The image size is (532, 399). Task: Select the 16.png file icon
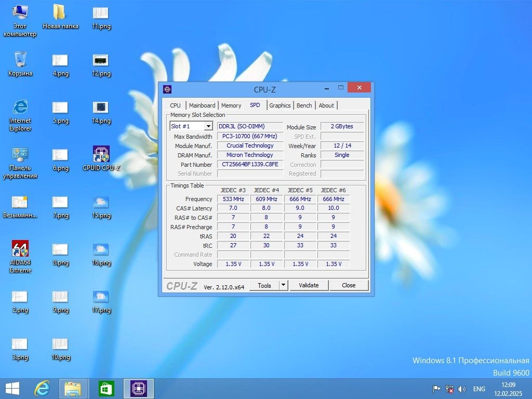[101, 254]
